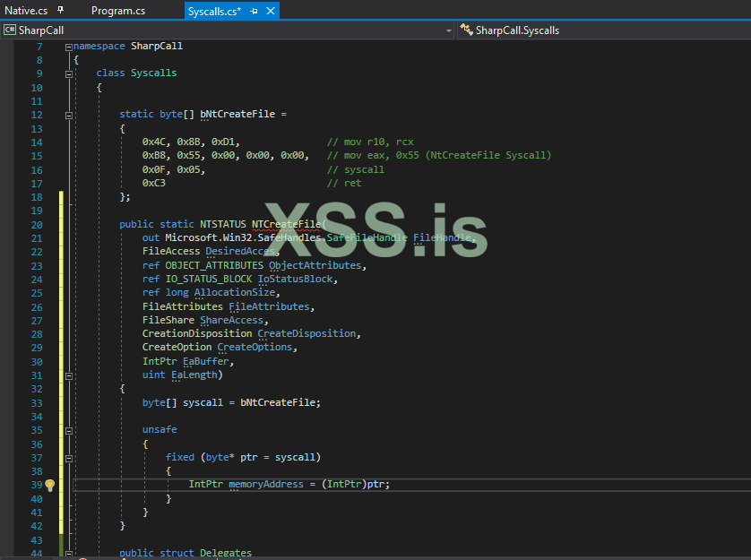The width and height of the screenshot is (751, 560).
Task: Collapse the unsafe block
Action: tap(68, 431)
